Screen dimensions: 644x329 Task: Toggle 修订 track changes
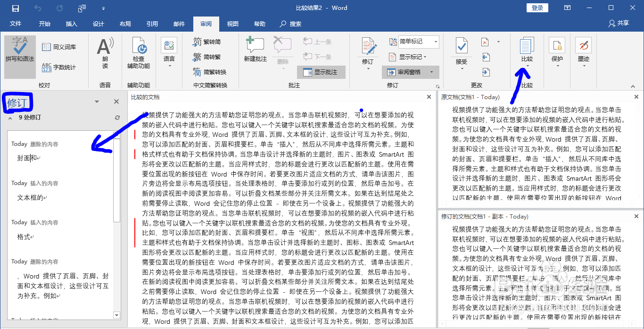(368, 52)
